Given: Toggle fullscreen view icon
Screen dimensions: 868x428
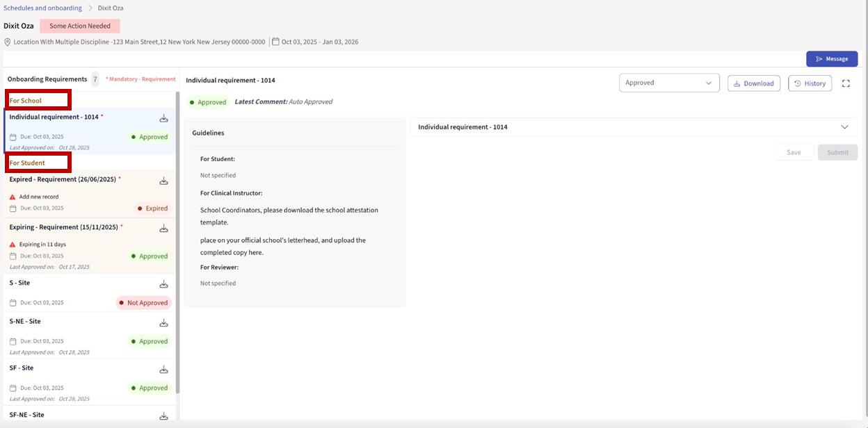Looking at the screenshot, I should point(846,83).
